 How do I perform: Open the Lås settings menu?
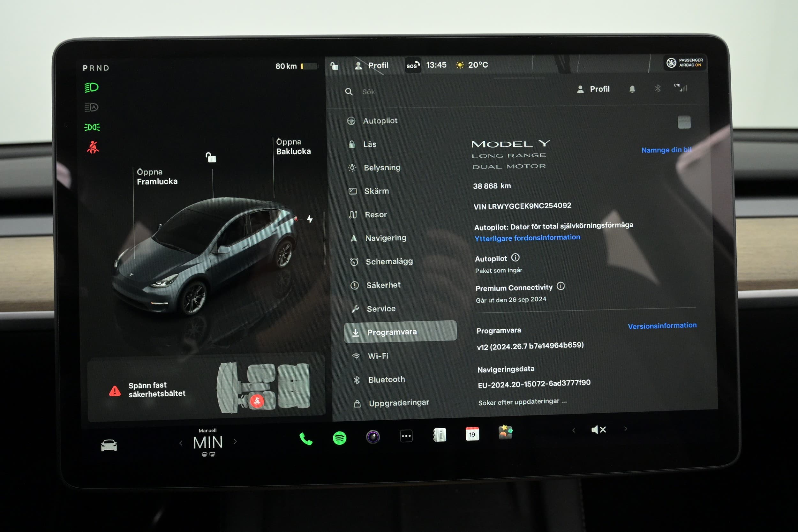(362, 144)
